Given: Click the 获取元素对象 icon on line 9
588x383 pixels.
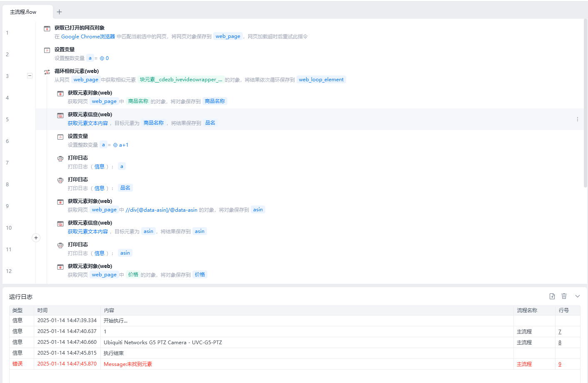Looking at the screenshot, I should (x=60, y=202).
